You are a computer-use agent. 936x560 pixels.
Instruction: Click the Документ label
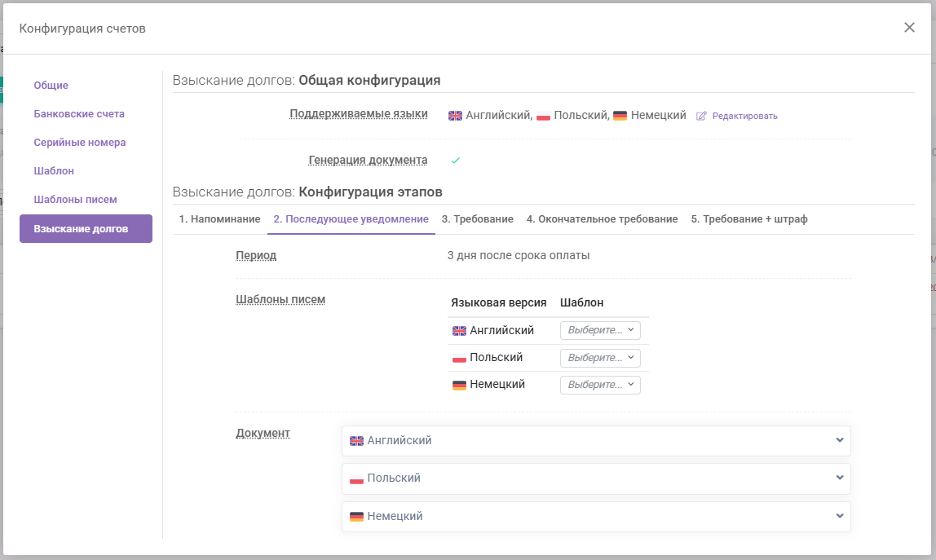[x=263, y=433]
